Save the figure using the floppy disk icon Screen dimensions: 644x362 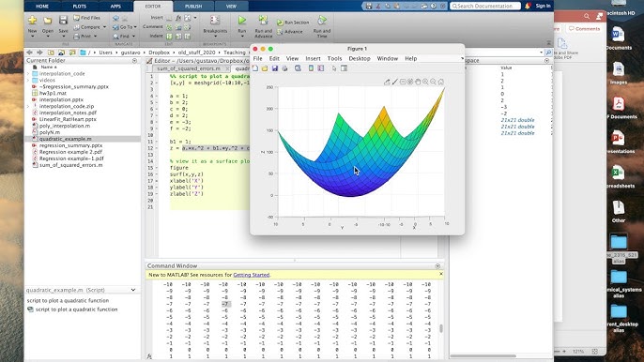click(275, 68)
